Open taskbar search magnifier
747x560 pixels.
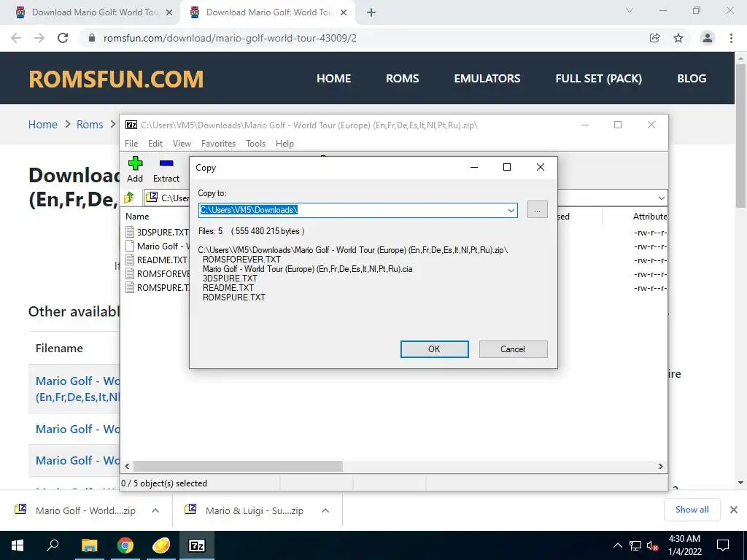(x=53, y=545)
